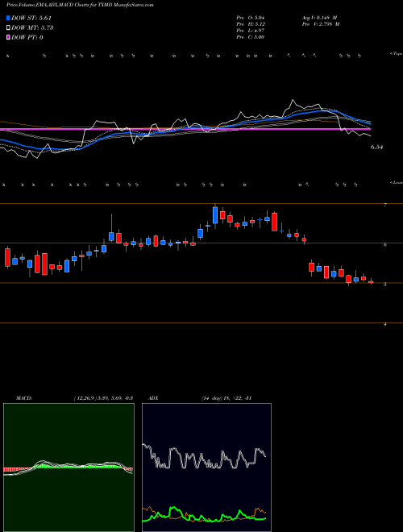Click the price axis label 4
403x532 pixels.
point(385,324)
